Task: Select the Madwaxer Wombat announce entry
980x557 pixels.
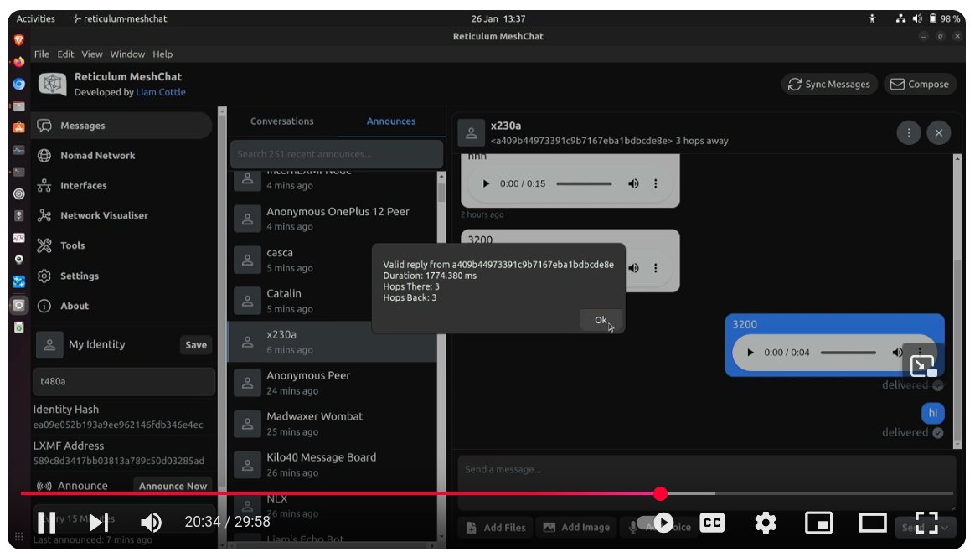Action: click(333, 424)
